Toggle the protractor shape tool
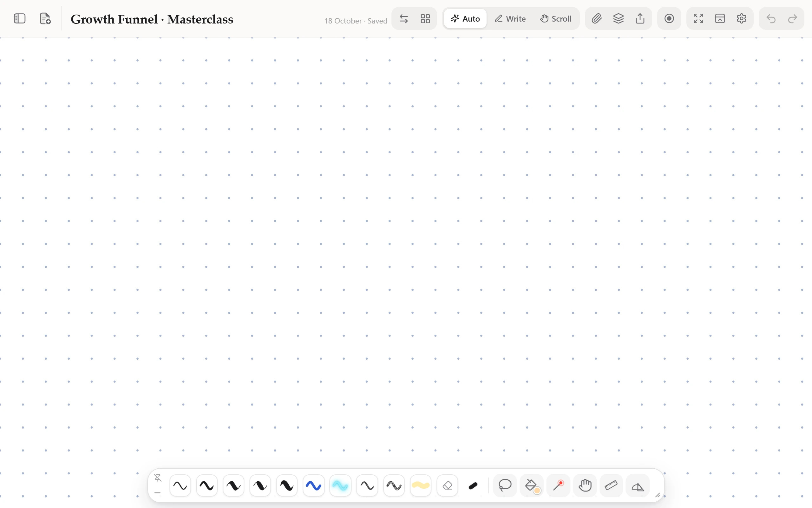This screenshot has width=812, height=508. pos(638,485)
